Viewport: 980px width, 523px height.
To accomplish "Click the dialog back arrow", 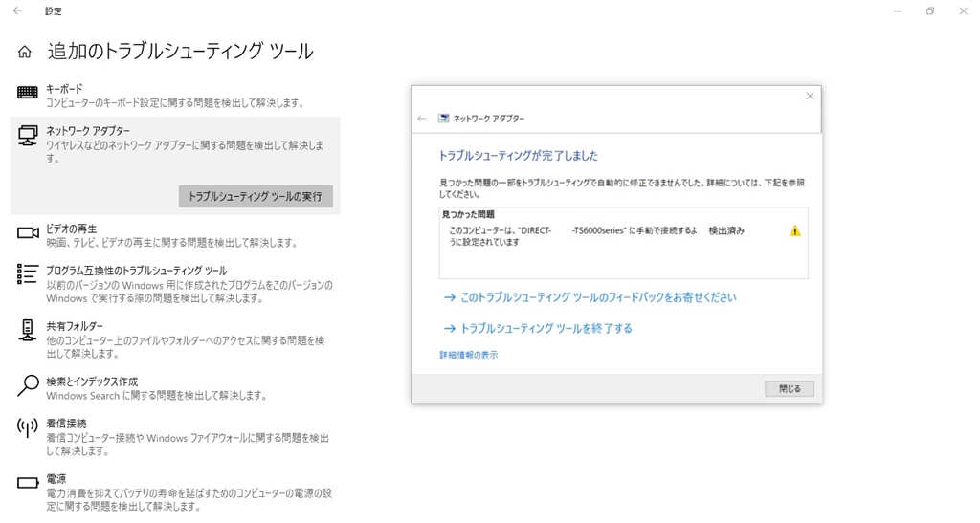I will click(422, 118).
